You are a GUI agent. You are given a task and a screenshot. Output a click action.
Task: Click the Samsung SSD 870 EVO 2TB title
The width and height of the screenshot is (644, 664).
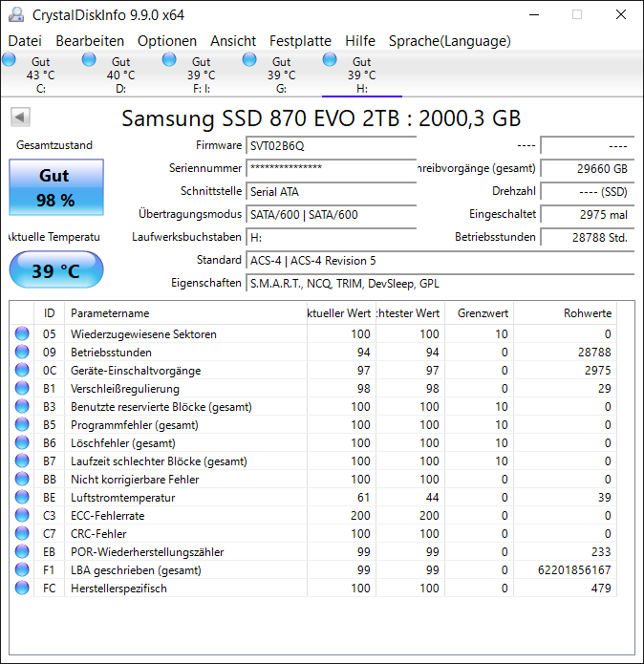click(321, 118)
